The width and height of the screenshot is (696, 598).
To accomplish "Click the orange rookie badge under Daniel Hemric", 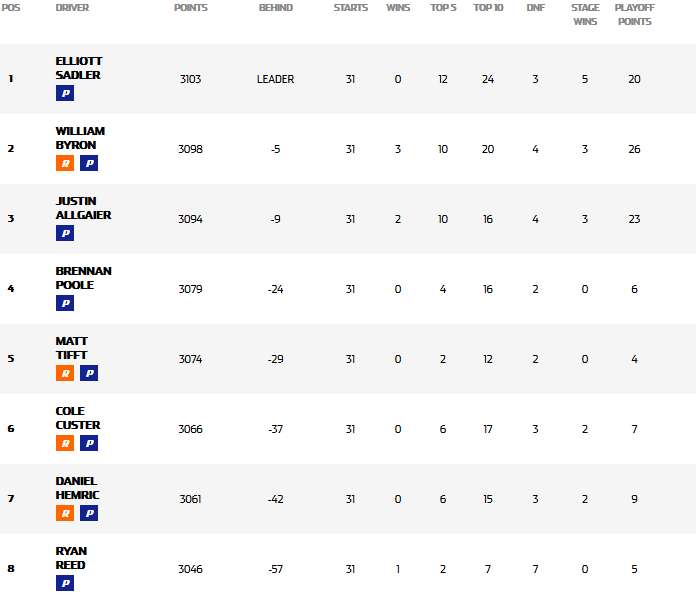I will coord(65,513).
